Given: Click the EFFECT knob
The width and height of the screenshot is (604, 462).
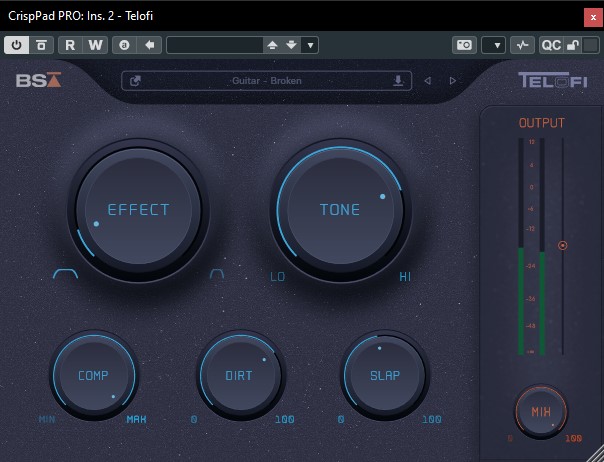Looking at the screenshot, I should coord(138,210).
